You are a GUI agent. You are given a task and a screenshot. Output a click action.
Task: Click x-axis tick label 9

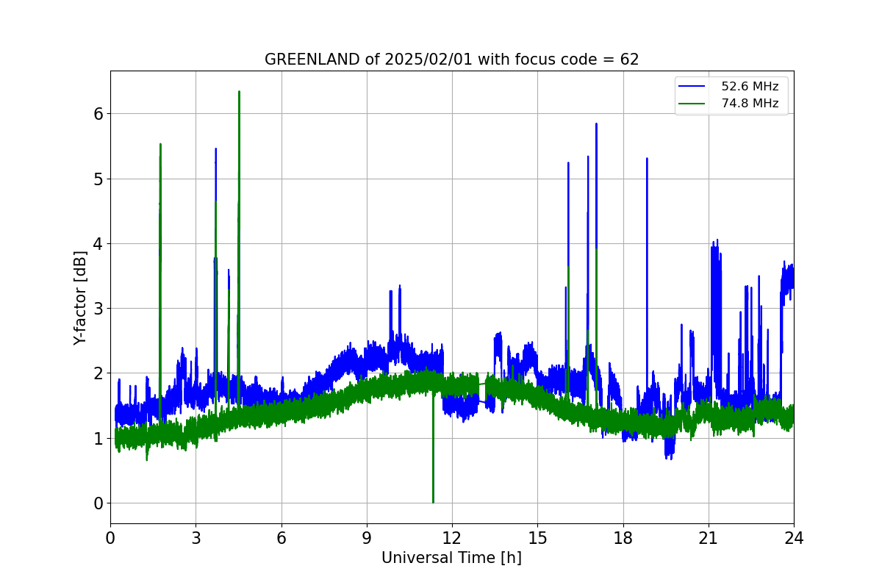[x=367, y=538]
